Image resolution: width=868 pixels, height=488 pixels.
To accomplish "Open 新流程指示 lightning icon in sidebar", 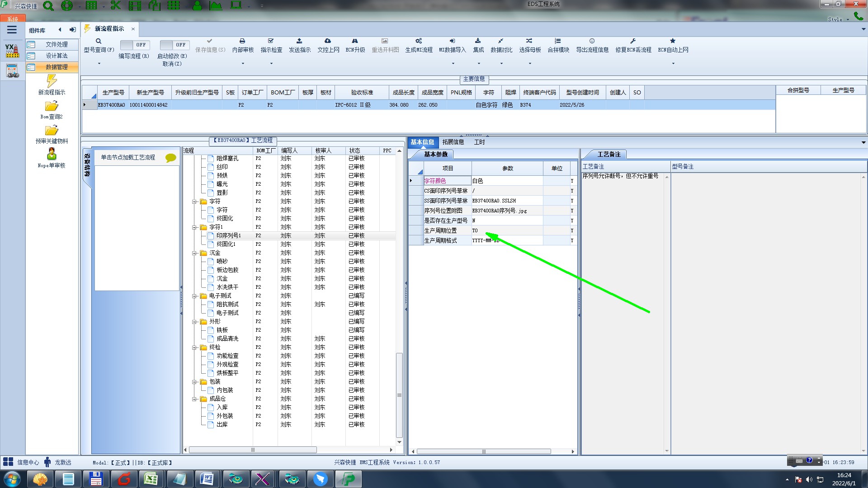I will pyautogui.click(x=52, y=82).
